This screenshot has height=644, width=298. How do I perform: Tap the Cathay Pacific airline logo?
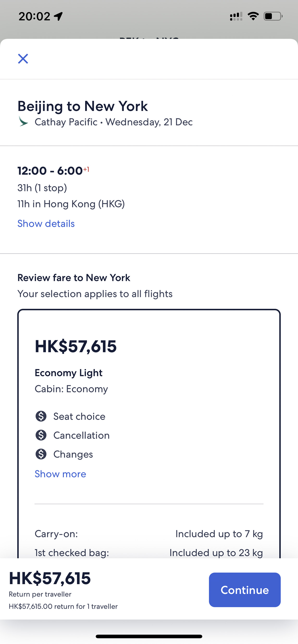click(x=23, y=121)
